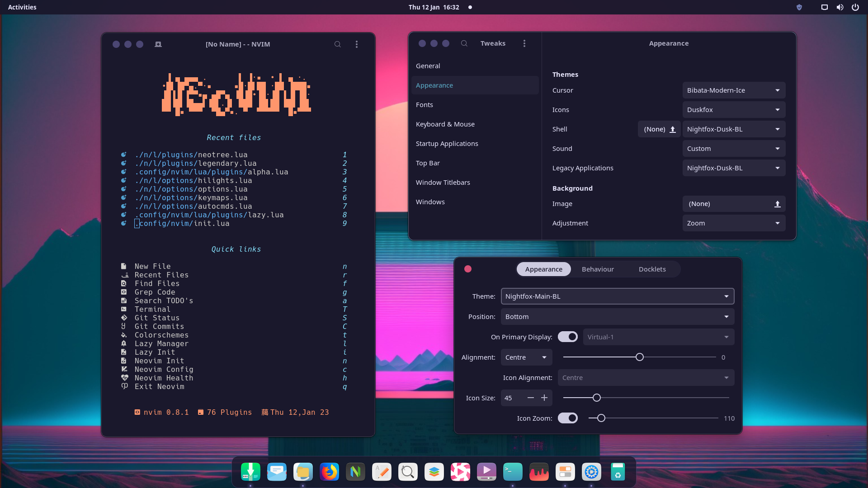This screenshot has width=868, height=488.
Task: Switch to Docklets tab in dock settings
Action: tap(652, 269)
